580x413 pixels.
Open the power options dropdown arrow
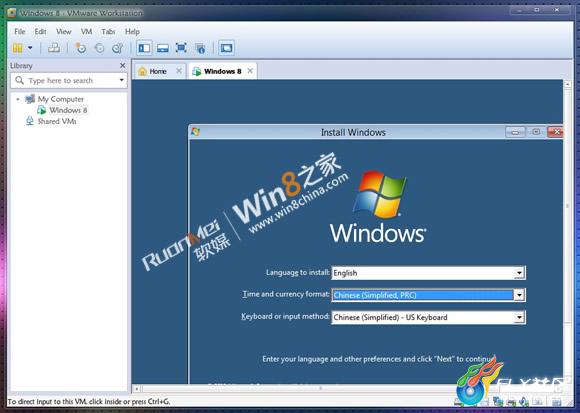coord(30,48)
